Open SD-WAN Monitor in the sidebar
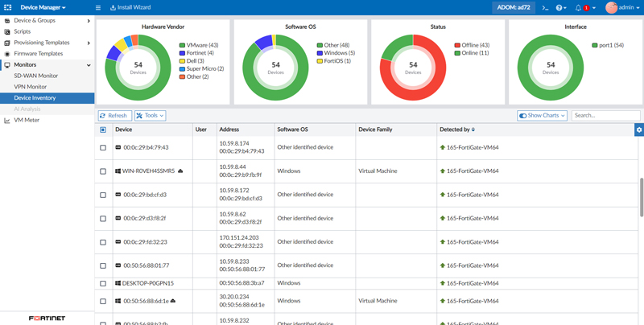644x325 pixels. (x=35, y=76)
